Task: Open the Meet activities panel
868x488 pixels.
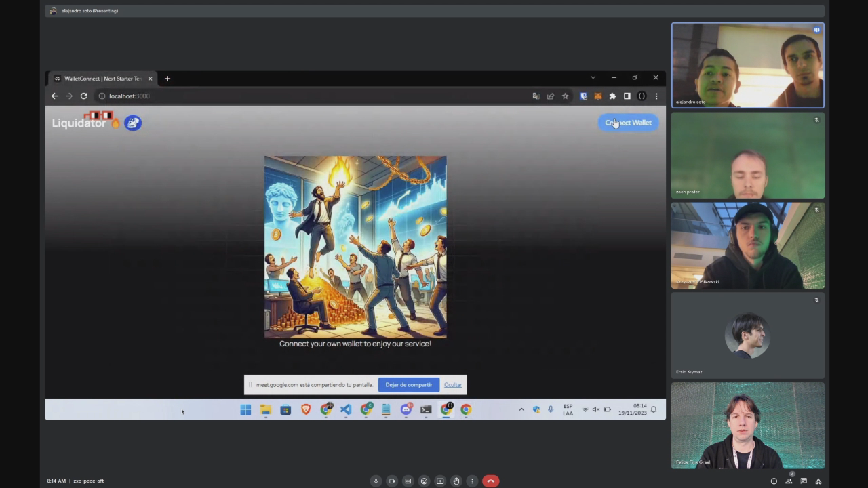Action: (x=818, y=481)
